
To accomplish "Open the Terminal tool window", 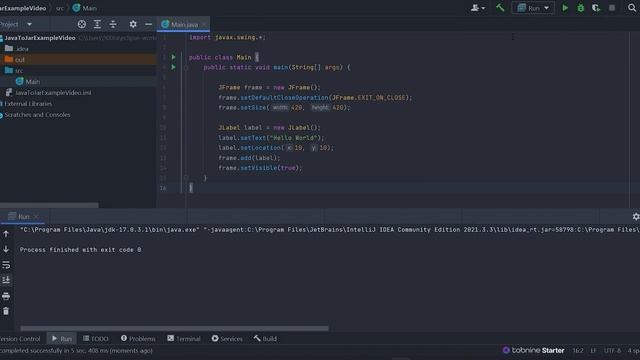I will pos(184,339).
